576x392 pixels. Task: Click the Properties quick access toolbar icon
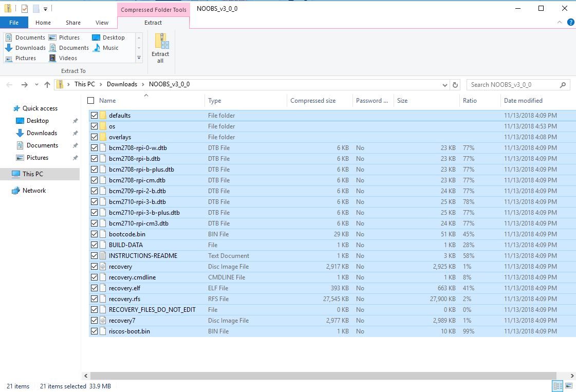click(x=25, y=8)
